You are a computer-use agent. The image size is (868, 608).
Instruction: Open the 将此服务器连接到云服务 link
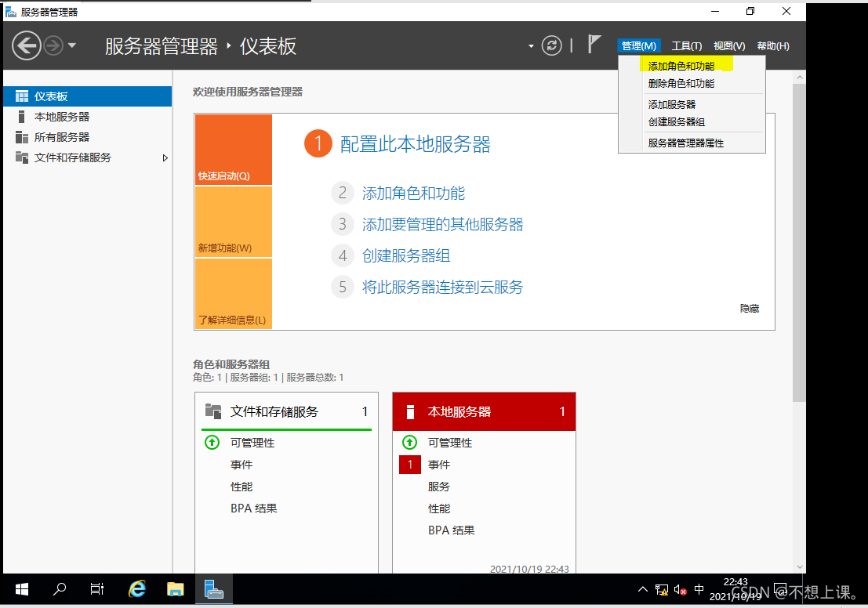pos(442,287)
